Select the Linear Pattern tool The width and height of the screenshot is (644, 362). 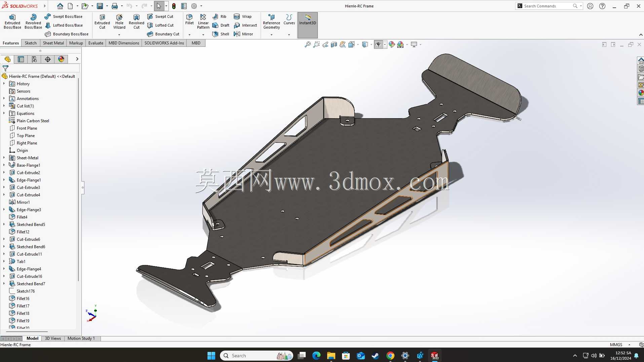click(203, 22)
